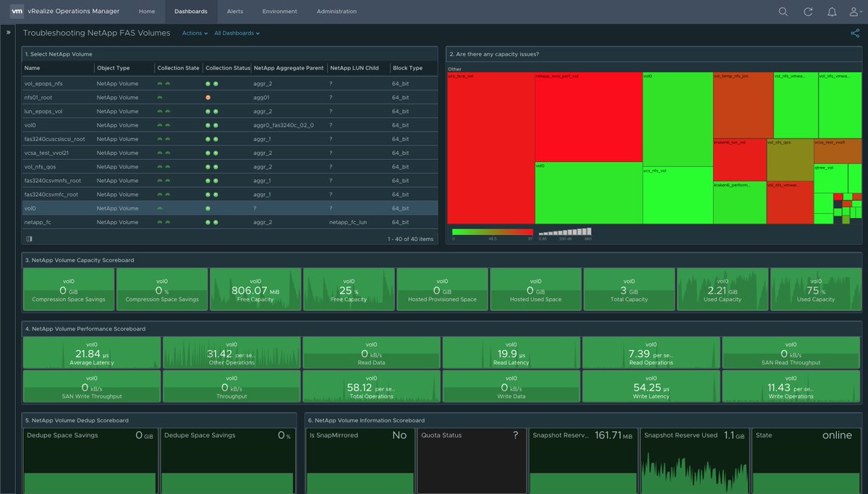Click the ucs_iscs_vol red treemap block
Image resolution: width=868 pixels, height=494 pixels.
(x=490, y=148)
